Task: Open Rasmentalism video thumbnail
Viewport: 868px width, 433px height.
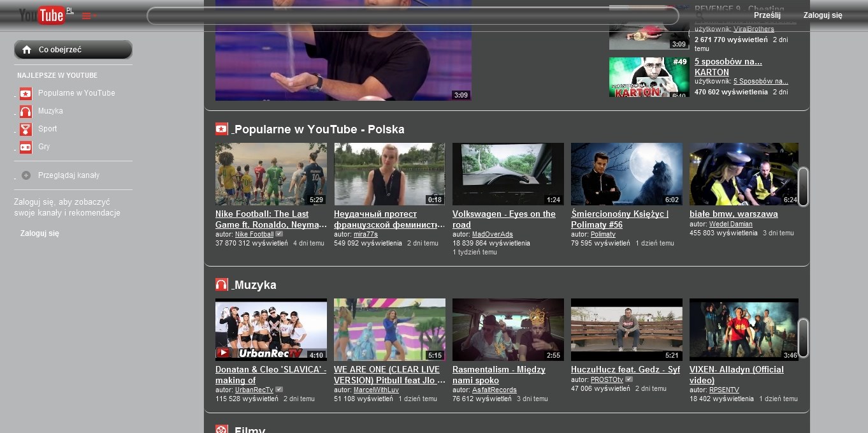Action: (x=508, y=330)
